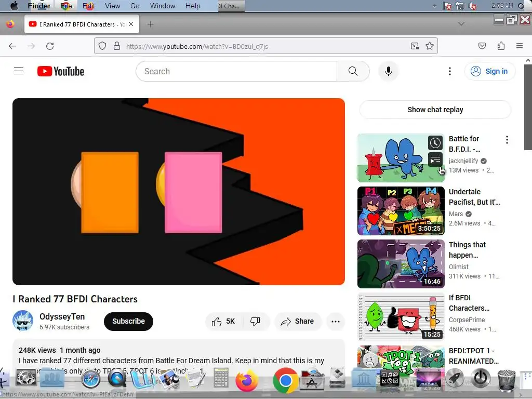
Task: Open Pocket save icon in toolbar
Action: 482,46
